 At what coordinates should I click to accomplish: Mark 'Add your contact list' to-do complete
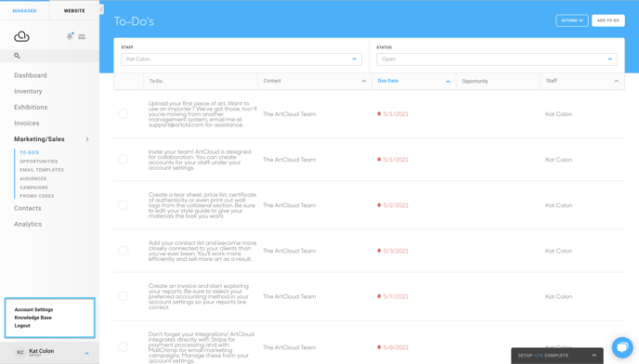pyautogui.click(x=124, y=251)
